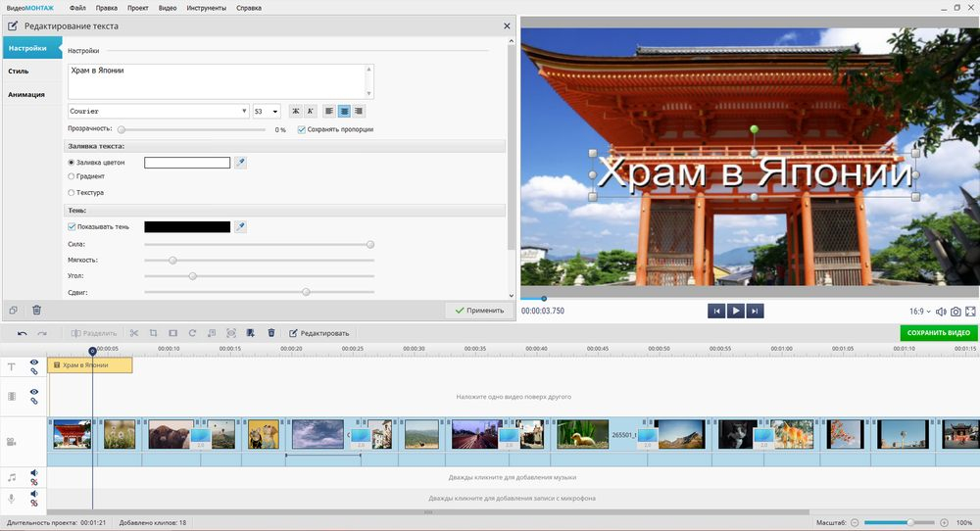Center-align the text
This screenshot has height=531, width=980.
tap(344, 112)
